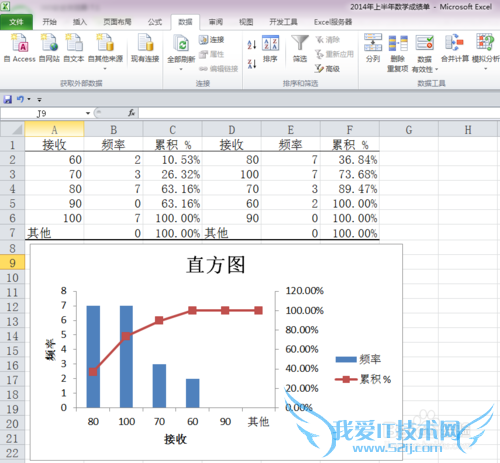500x463 pixels.
Task: Click Refresh All (全部刷新) icon
Action: tap(181, 44)
